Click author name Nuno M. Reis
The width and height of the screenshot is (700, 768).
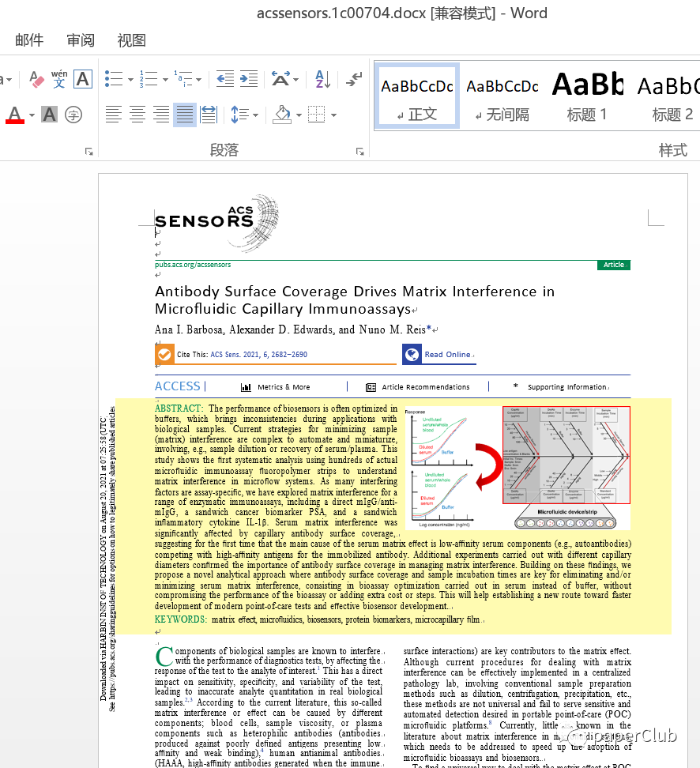[x=392, y=329]
